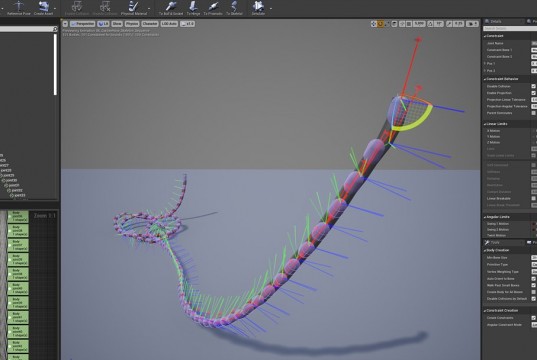Collapse the Linear Limits section
This screenshot has height=360, width=537.
tap(485, 124)
